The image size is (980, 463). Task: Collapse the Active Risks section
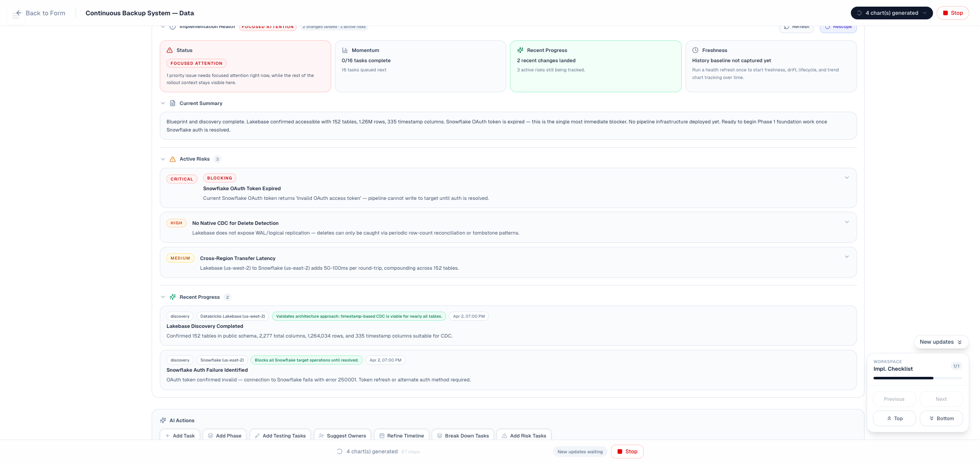pos(163,159)
